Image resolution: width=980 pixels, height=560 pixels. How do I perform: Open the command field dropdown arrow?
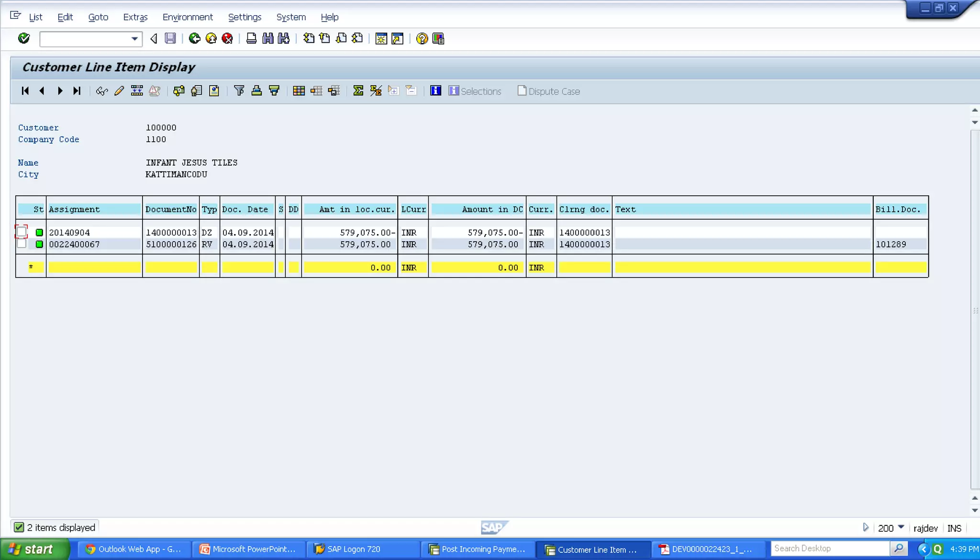point(134,39)
